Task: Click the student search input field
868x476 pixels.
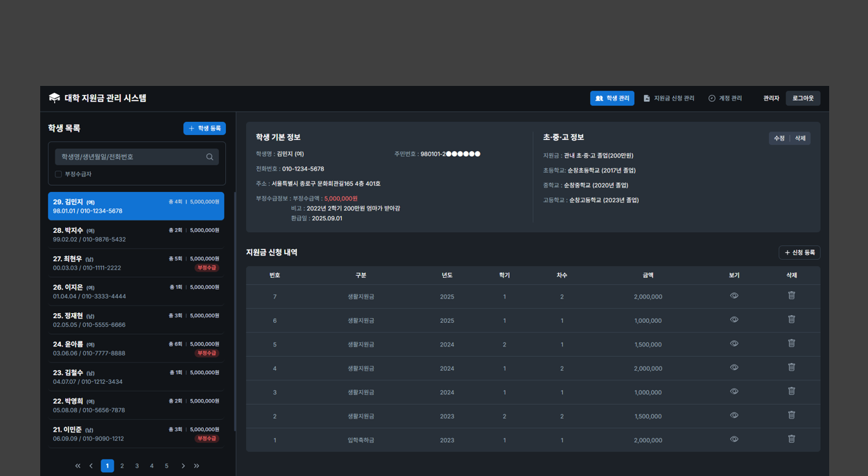Action: tap(130, 157)
